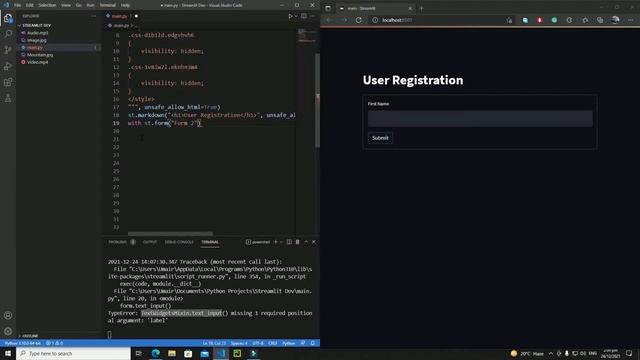Open the File menu
Screen dimensions: 640x360
(x=18, y=5)
